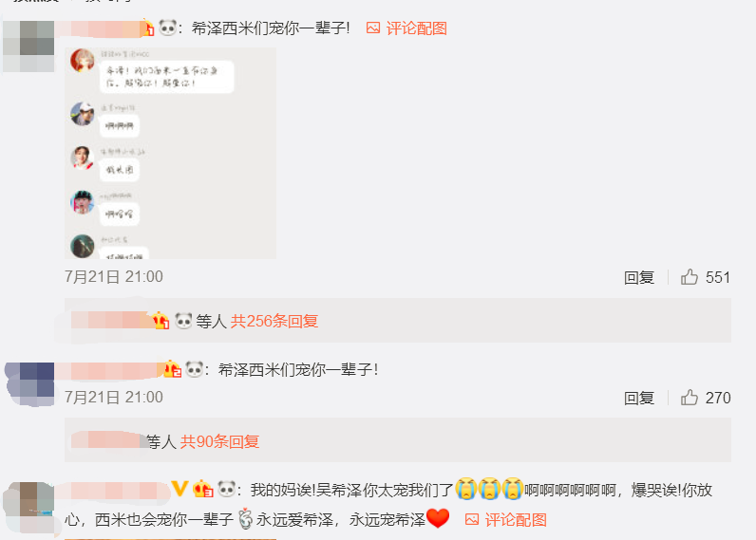Click the picture icon beside third comment's 评论配图
756x540 pixels.
point(472,519)
